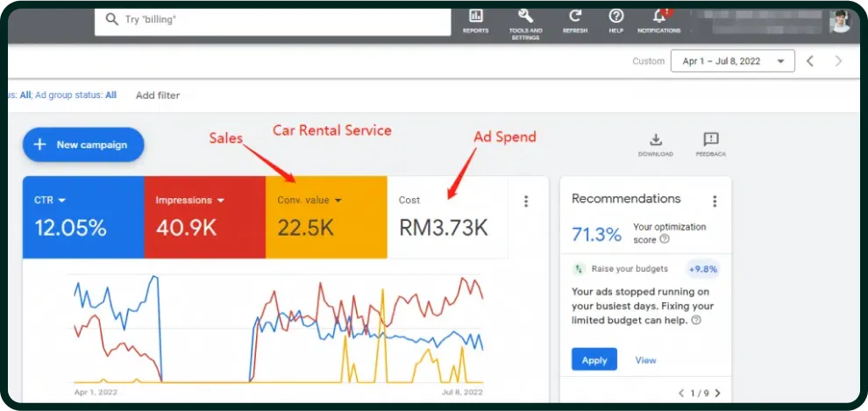Viewport: 868px width, 411px height.
Task: Click the 71.3% optimization score
Action: click(x=597, y=235)
